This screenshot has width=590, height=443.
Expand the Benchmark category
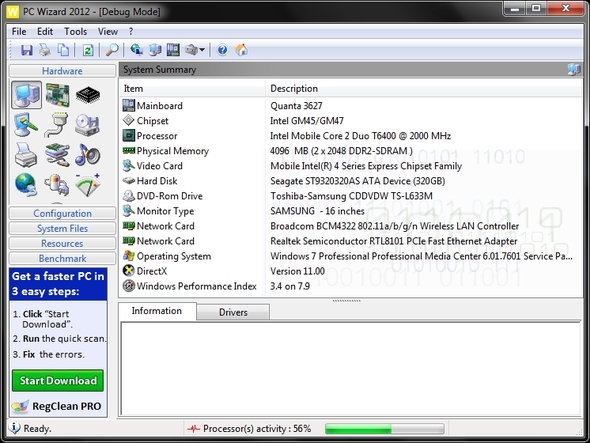click(x=62, y=259)
